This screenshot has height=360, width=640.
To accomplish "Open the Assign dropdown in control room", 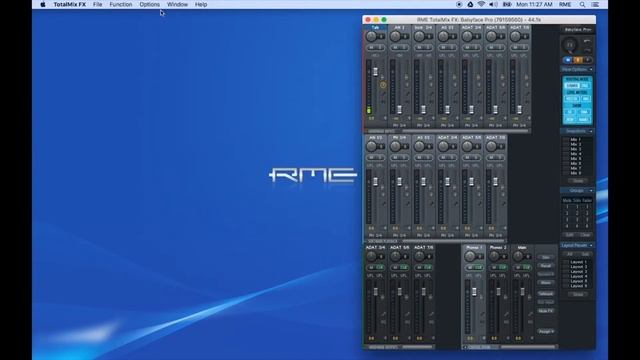I will (x=546, y=331).
